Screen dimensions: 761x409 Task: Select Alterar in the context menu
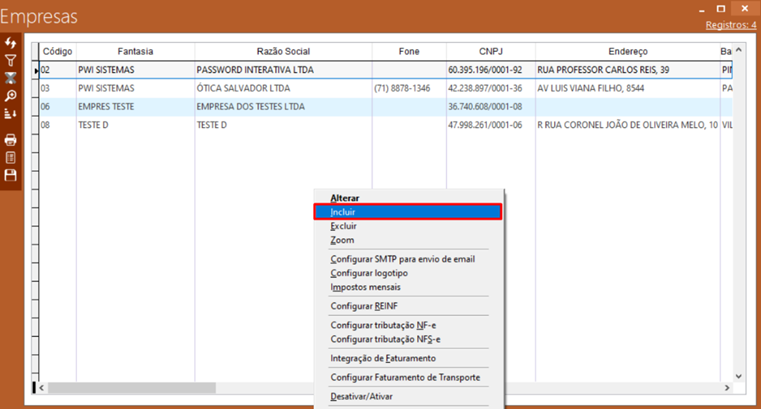click(x=345, y=198)
